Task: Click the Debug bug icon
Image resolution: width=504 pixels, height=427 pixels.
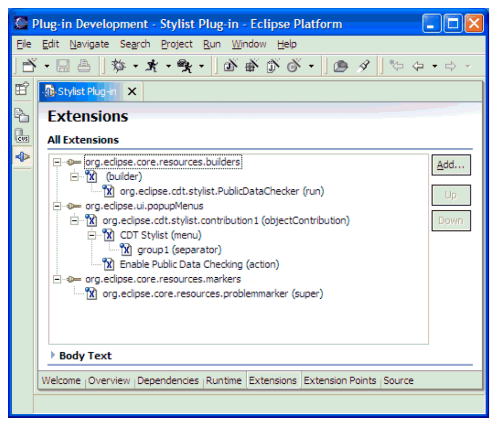Action: (119, 65)
